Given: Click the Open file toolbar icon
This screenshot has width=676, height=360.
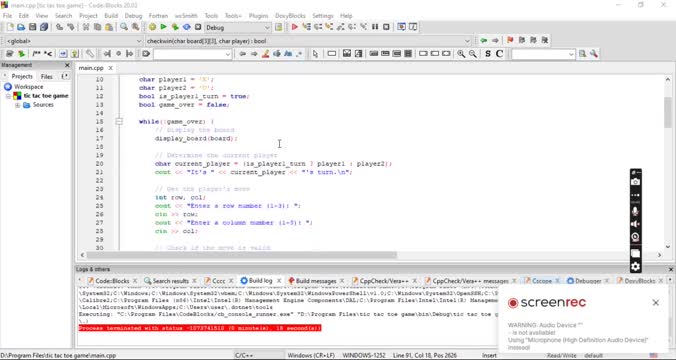Looking at the screenshot, I should 21,27.
